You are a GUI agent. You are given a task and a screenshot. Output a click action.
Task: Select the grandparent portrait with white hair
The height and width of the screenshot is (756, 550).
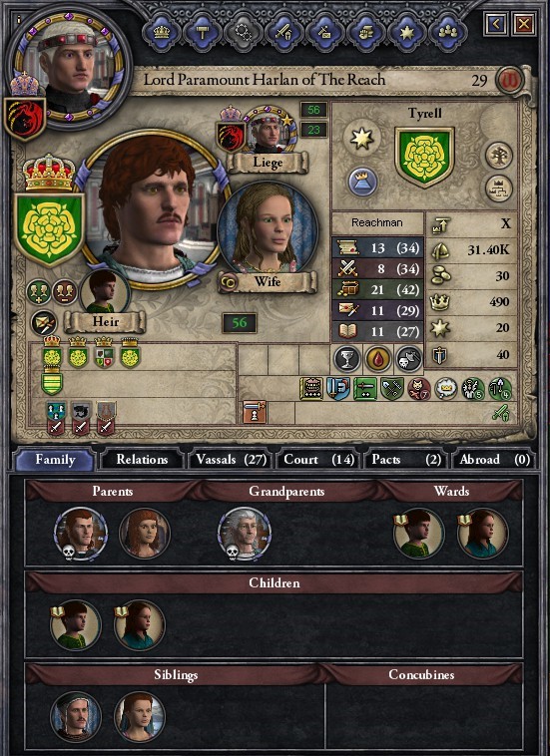coord(245,534)
